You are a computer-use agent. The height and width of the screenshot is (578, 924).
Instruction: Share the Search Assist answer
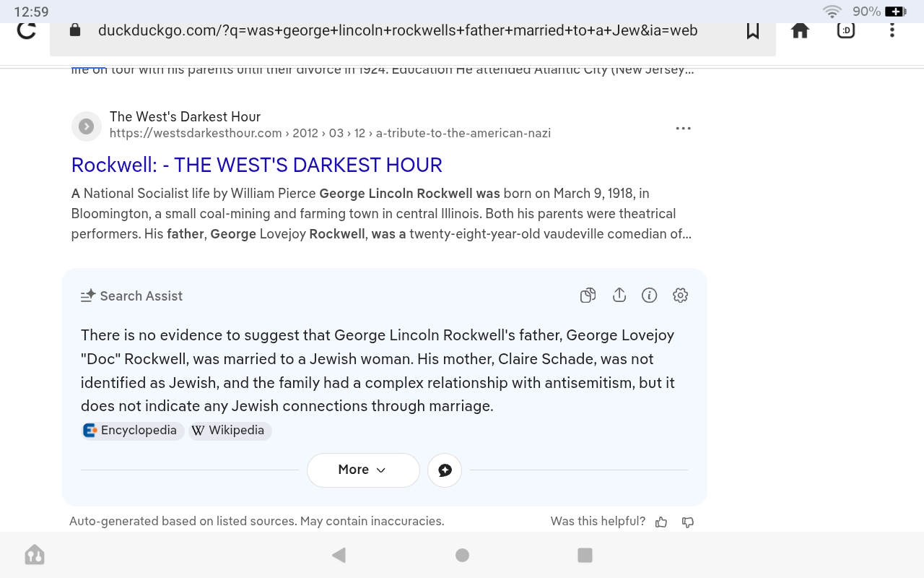point(619,296)
